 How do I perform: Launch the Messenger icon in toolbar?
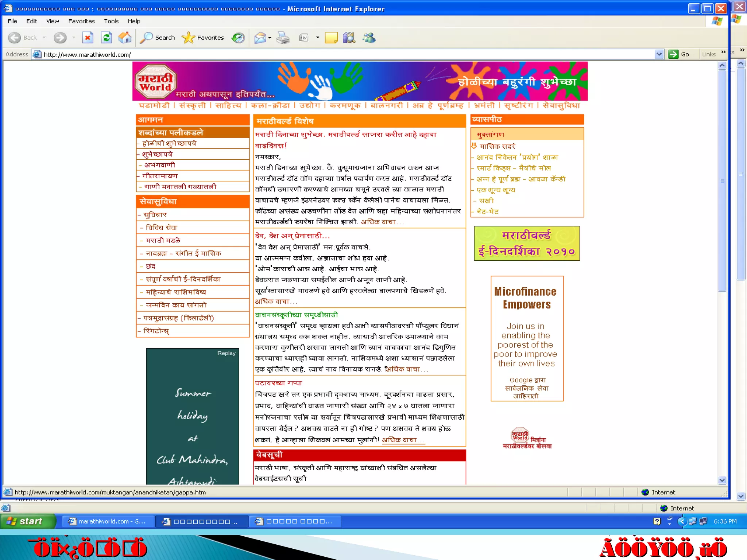point(369,38)
